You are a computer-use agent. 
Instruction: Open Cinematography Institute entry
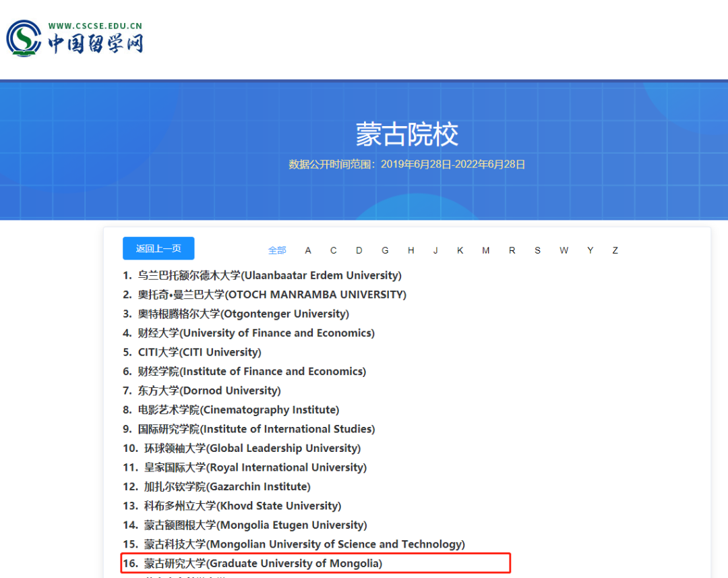tap(231, 410)
